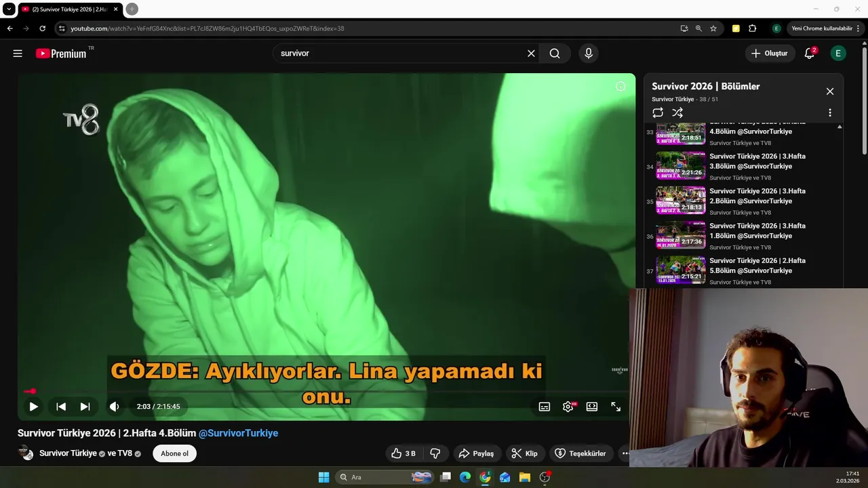Open 3.Hafta 2.Bölüm playlist item
The height and width of the screenshot is (488, 868).
tap(743, 201)
